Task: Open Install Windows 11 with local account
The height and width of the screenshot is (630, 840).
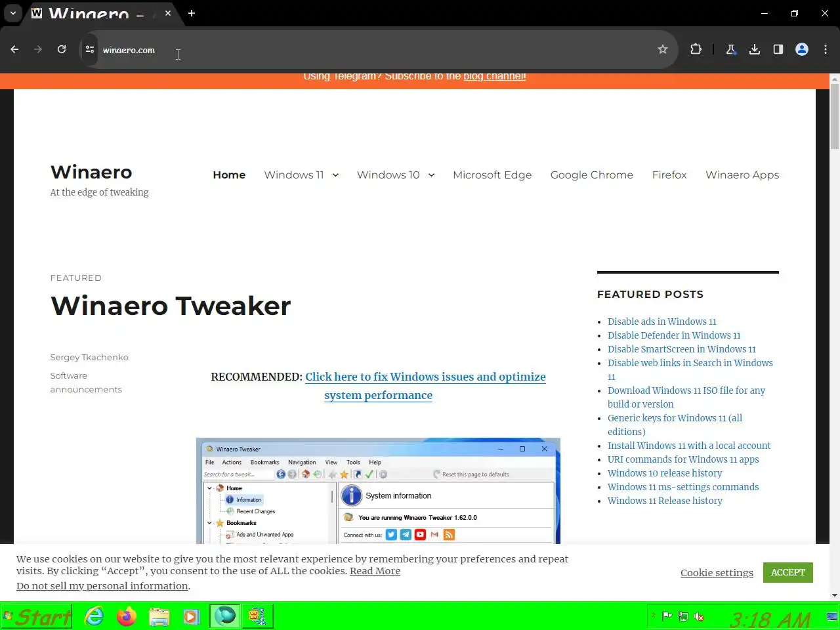Action: point(689,446)
